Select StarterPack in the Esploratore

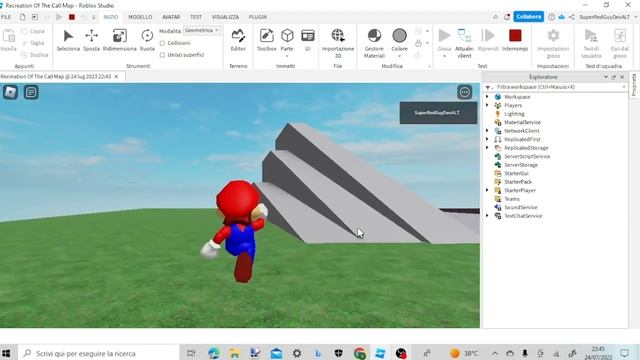click(x=518, y=182)
